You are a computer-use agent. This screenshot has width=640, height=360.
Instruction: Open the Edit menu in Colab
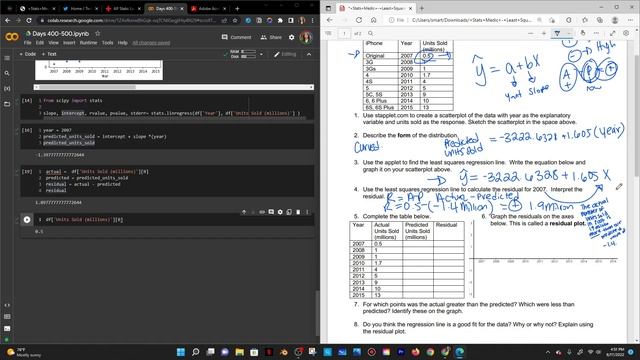pyautogui.click(x=40, y=42)
